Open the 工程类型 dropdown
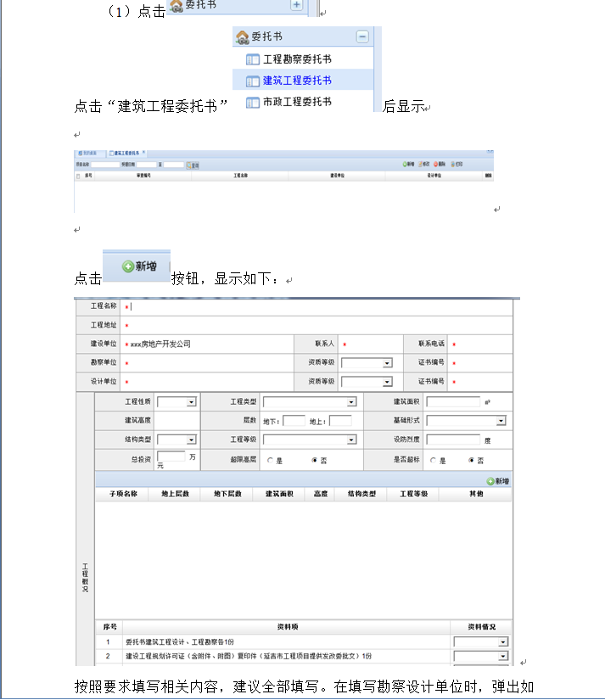The height and width of the screenshot is (700, 605). 351,402
